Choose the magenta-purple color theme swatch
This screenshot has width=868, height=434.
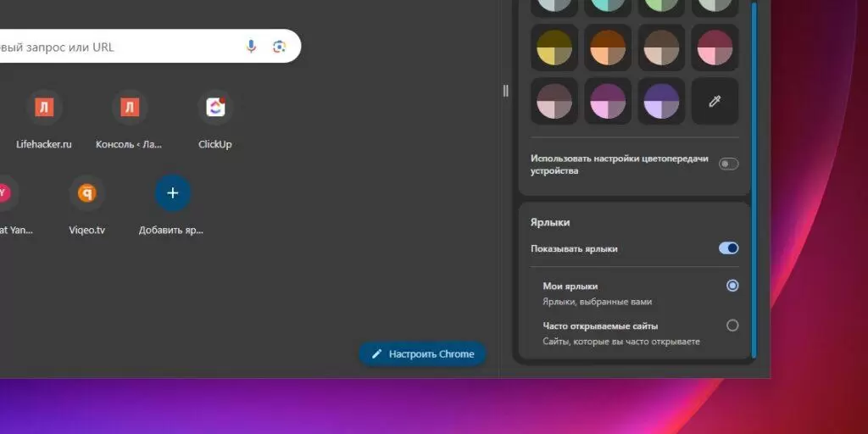click(608, 102)
